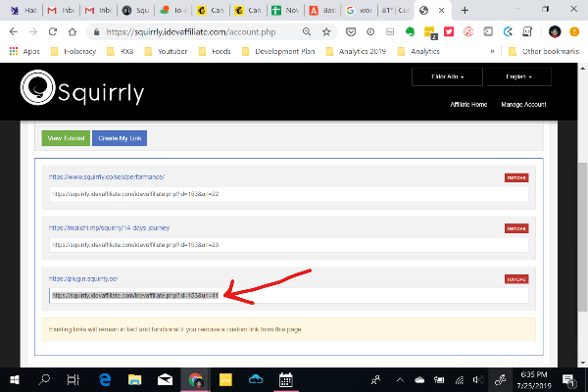Open Task View on taskbar
The height and width of the screenshot is (392, 588).
(73, 380)
